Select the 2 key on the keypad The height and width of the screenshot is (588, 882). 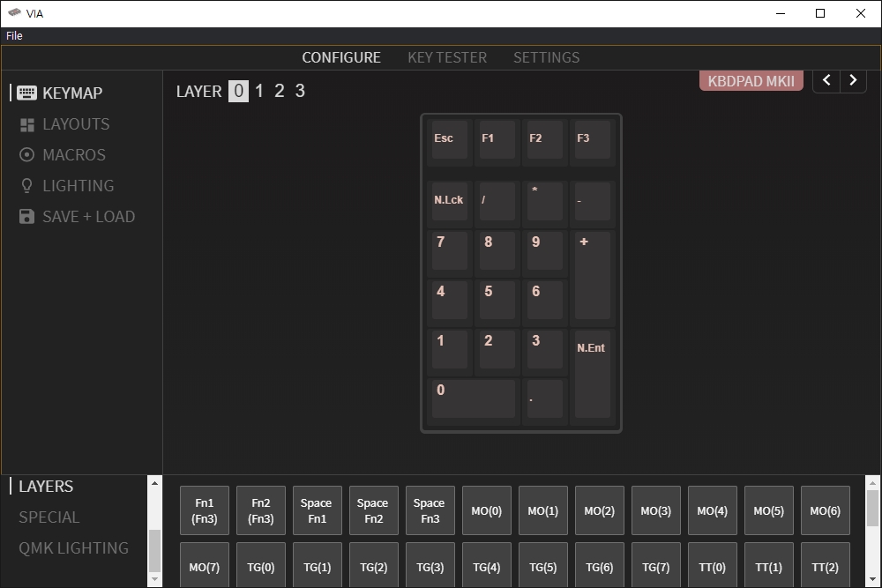497,352
